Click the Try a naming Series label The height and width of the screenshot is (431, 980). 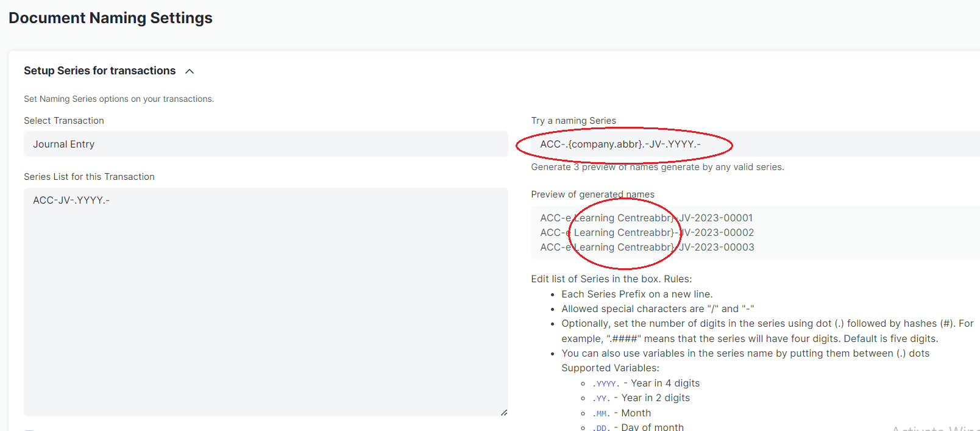coord(573,121)
